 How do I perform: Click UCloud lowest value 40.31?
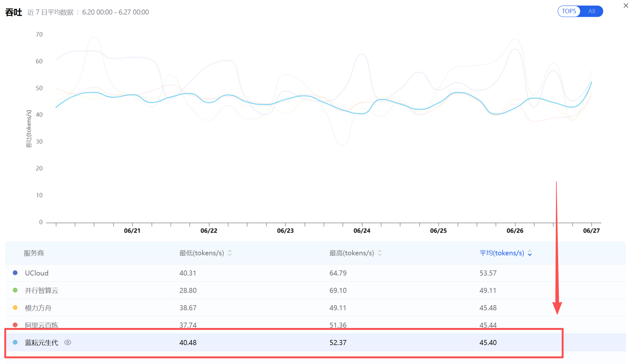pos(188,273)
